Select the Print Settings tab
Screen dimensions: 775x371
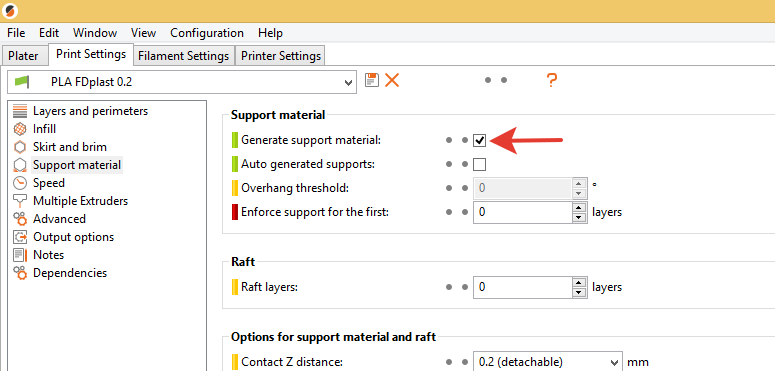point(91,54)
